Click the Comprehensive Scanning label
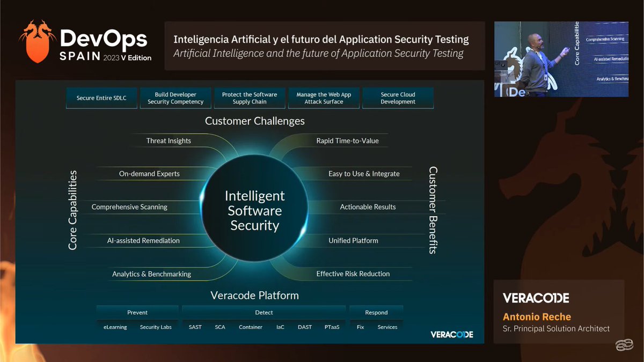 (129, 207)
